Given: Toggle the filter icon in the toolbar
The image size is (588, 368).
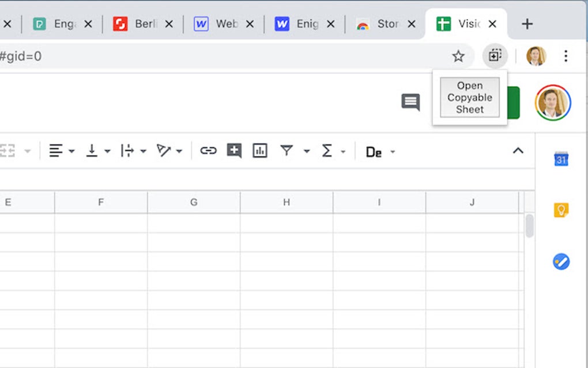Looking at the screenshot, I should [x=287, y=151].
